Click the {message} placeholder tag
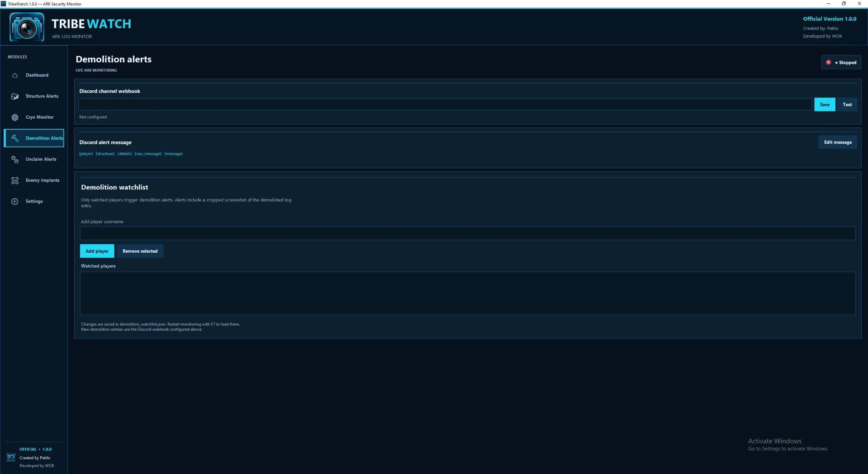Screen dimensions: 868x474 click(173, 154)
